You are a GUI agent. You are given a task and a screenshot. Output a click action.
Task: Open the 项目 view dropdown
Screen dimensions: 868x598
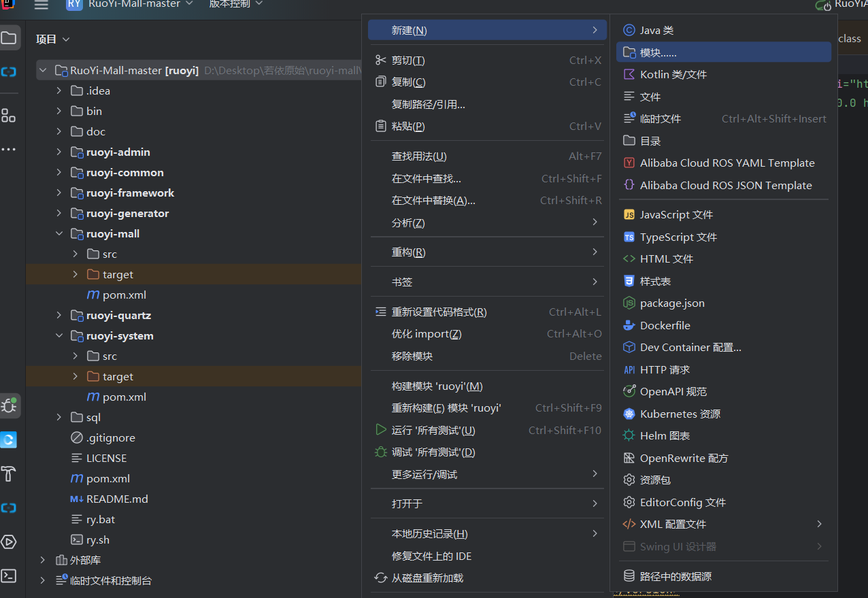click(x=53, y=39)
